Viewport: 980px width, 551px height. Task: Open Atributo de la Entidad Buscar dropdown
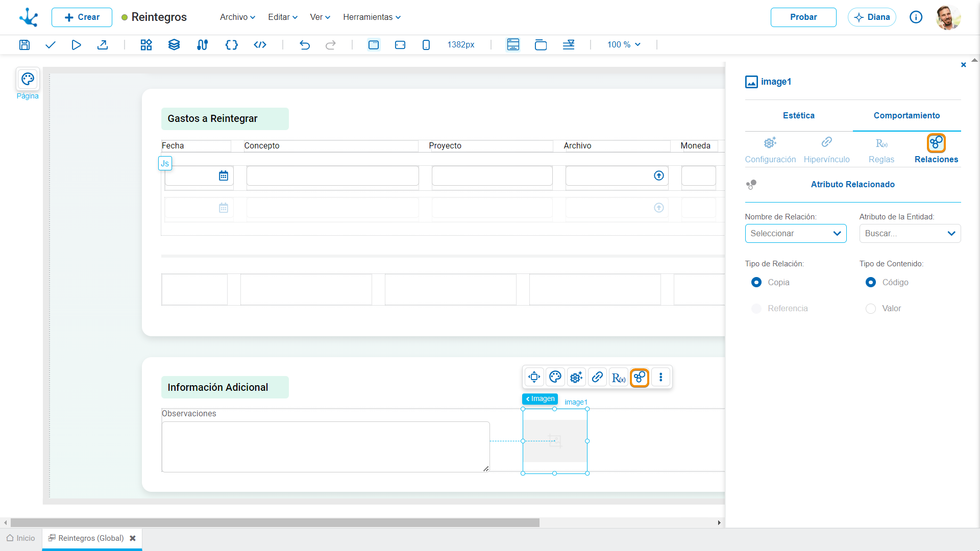[910, 233]
